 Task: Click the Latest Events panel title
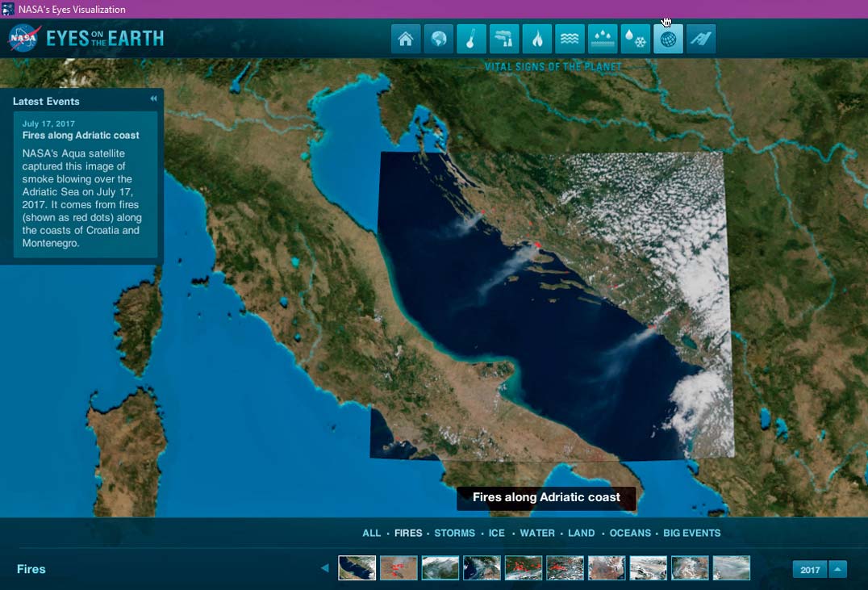pyautogui.click(x=46, y=102)
